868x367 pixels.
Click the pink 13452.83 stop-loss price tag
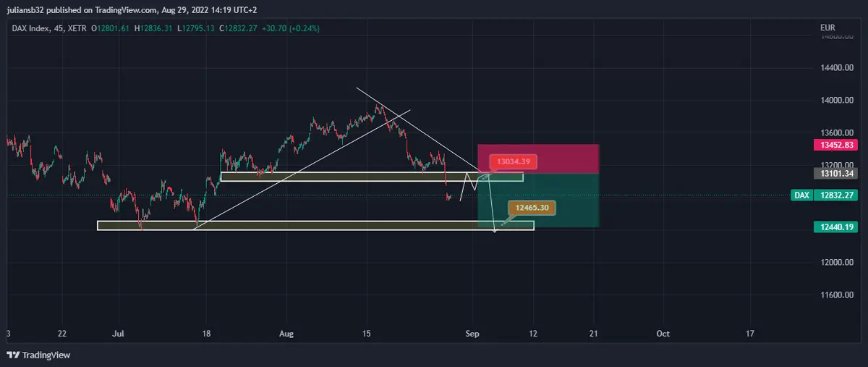pyautogui.click(x=837, y=145)
